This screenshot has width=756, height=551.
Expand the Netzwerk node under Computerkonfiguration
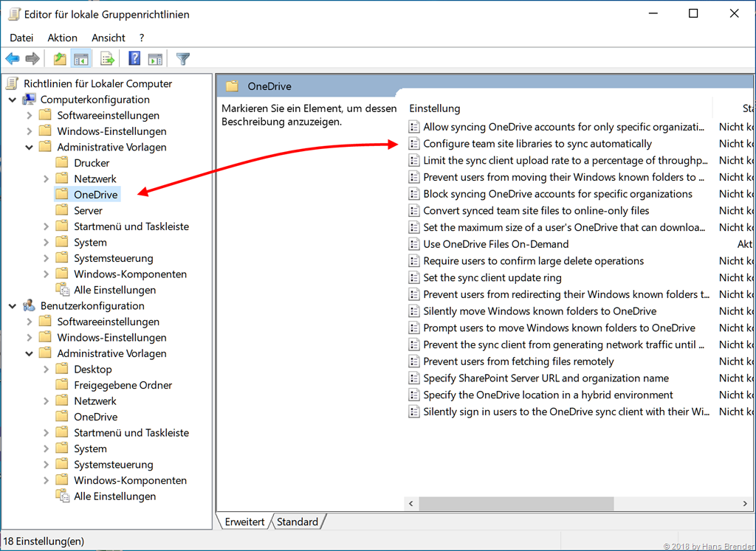tap(47, 179)
